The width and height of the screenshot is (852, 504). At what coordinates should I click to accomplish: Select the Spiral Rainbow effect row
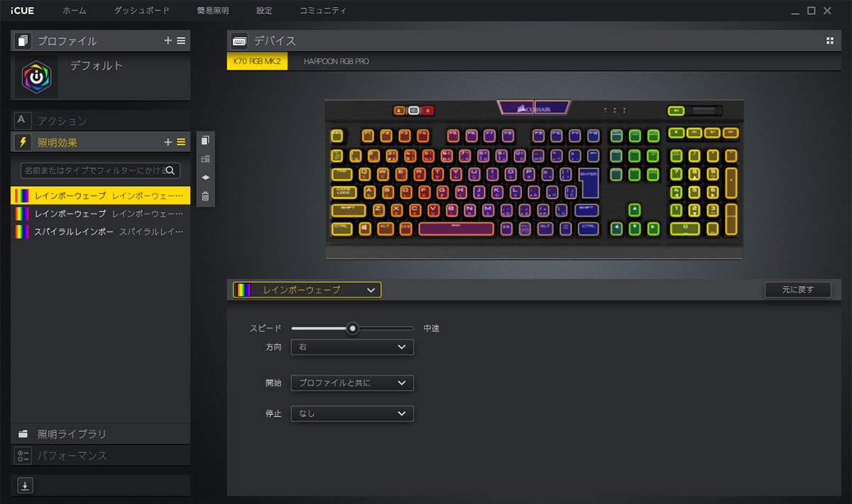pos(100,232)
